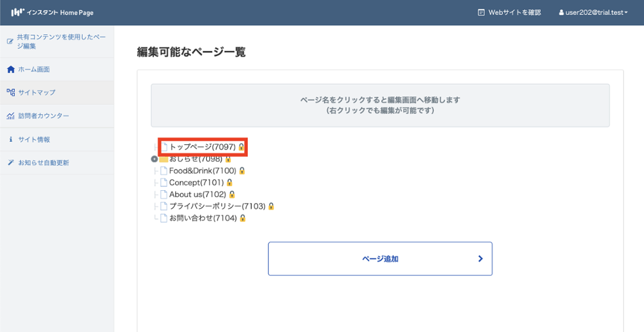Viewport: 644px width, 332px height.
Task: Select 訪問者カウンター in the sidebar
Action: pos(43,116)
